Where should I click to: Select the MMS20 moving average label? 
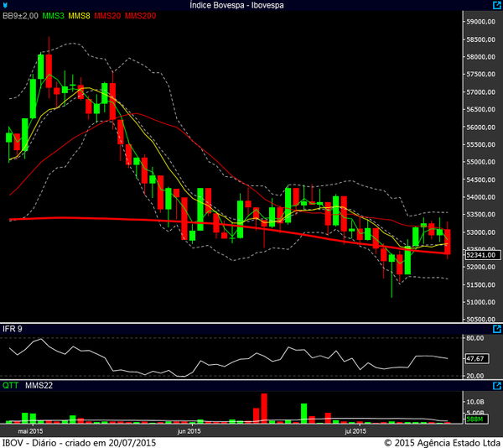pos(107,16)
